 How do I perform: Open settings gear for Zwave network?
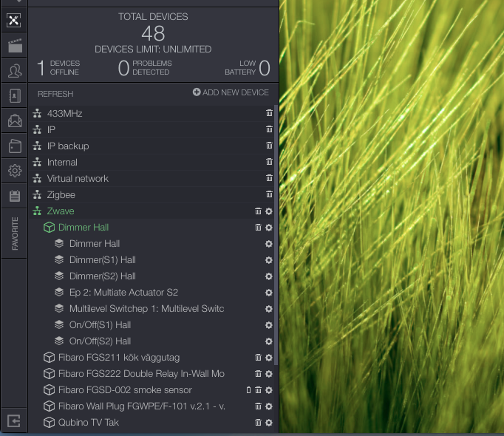tap(269, 211)
